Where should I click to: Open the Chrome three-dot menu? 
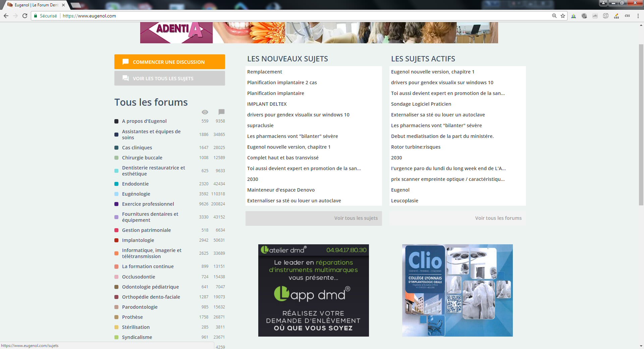click(638, 16)
